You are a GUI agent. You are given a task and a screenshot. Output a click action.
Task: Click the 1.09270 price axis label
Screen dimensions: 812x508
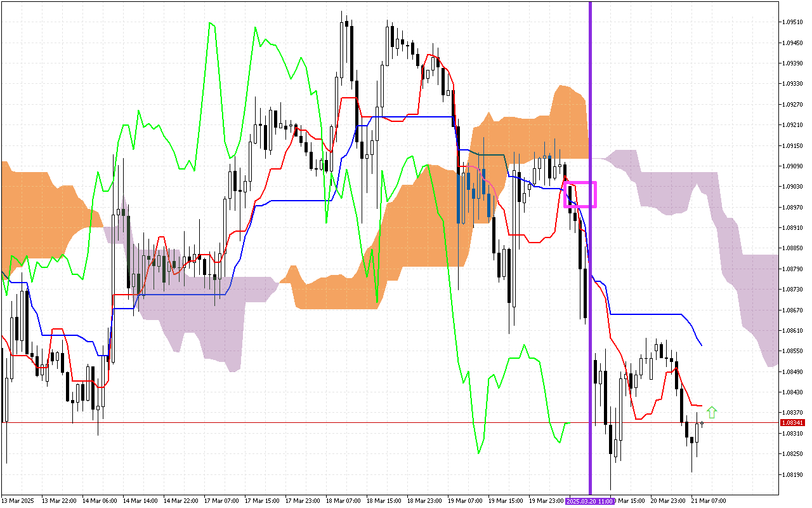tap(792, 104)
